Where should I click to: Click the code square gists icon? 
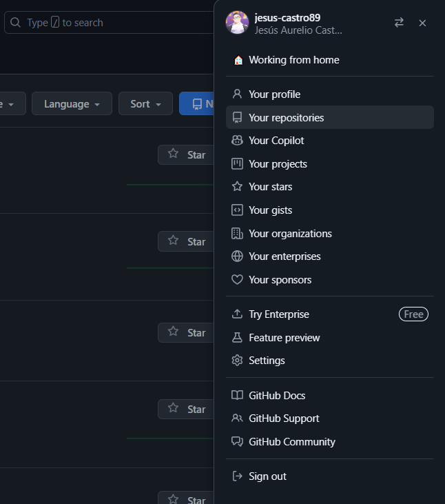point(237,210)
